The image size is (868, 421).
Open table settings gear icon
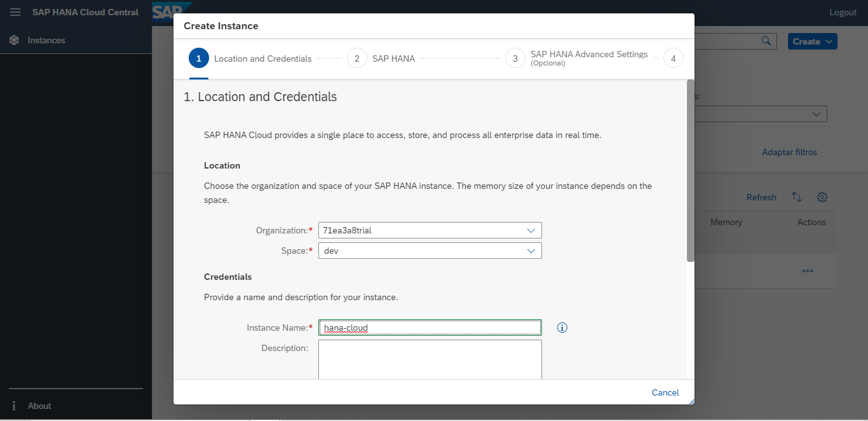tap(822, 197)
